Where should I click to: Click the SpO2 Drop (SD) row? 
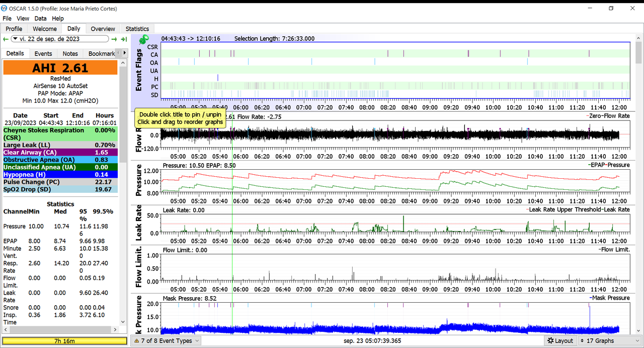[60, 189]
